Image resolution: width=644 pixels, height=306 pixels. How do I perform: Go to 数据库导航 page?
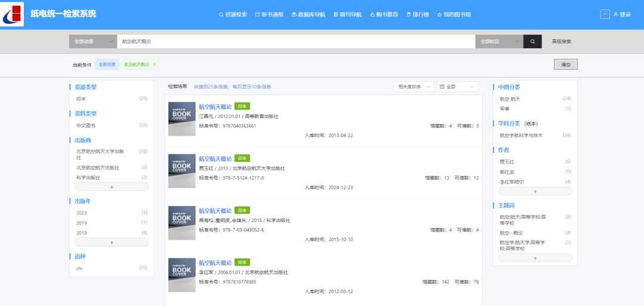(308, 14)
